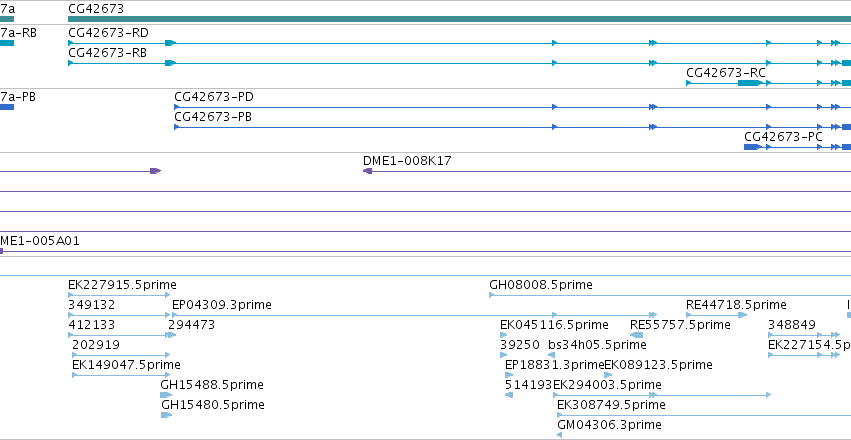Open the EK149047.5prime EST label

coord(126,365)
